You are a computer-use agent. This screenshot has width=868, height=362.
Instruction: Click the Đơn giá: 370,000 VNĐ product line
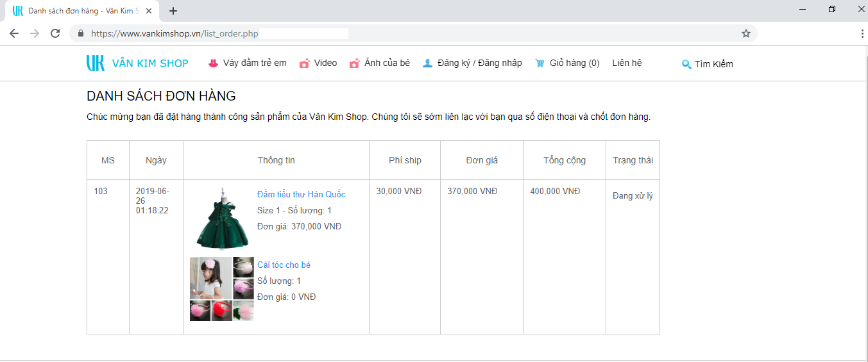point(299,226)
